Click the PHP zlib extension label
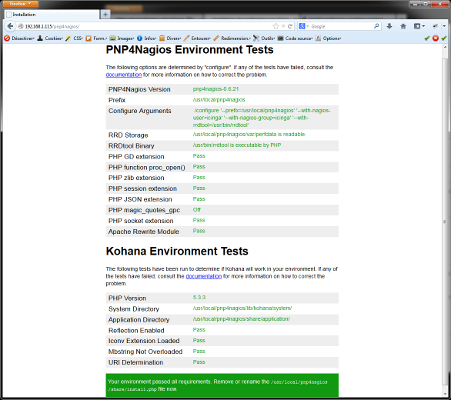The width and height of the screenshot is (451, 400). tap(136, 178)
